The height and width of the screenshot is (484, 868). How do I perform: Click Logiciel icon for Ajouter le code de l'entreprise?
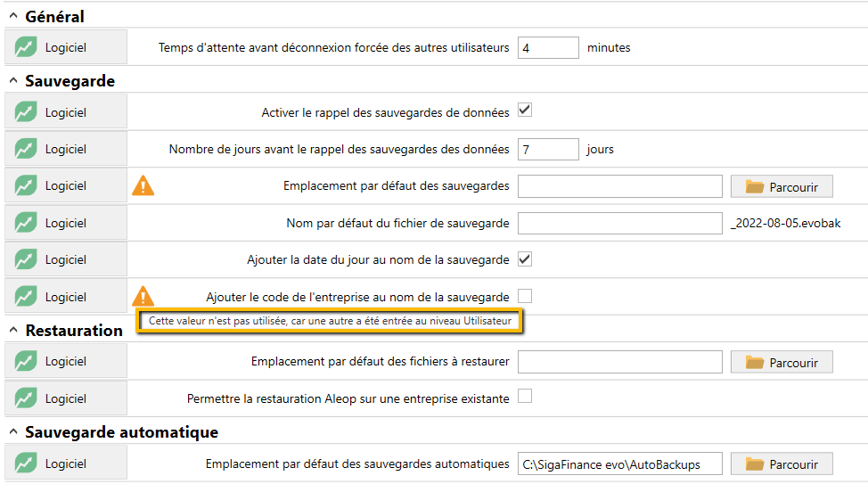(x=26, y=296)
